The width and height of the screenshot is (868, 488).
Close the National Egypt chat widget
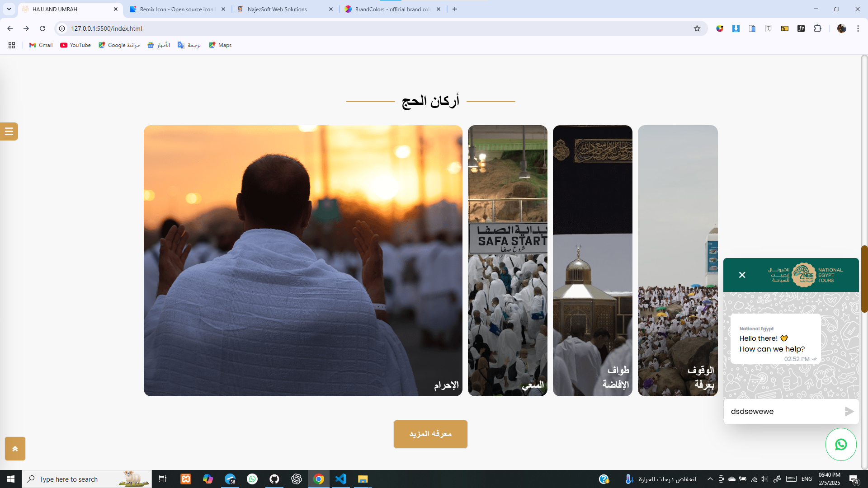point(742,275)
